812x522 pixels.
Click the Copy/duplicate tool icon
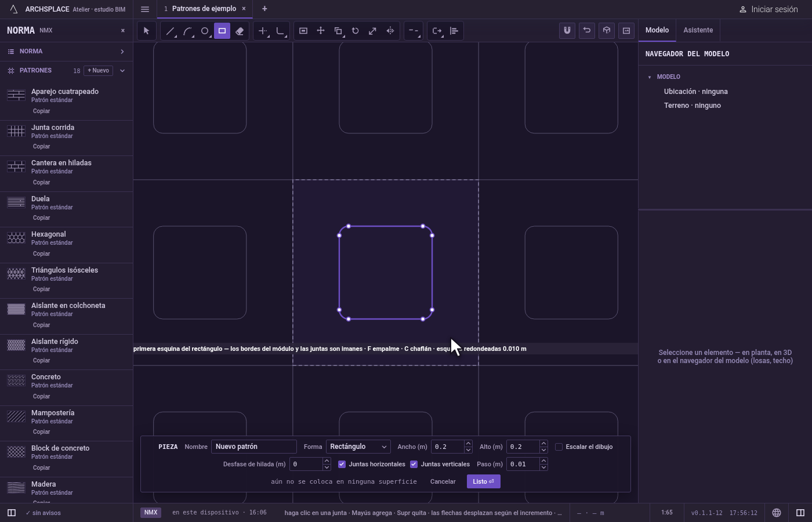pyautogui.click(x=338, y=31)
